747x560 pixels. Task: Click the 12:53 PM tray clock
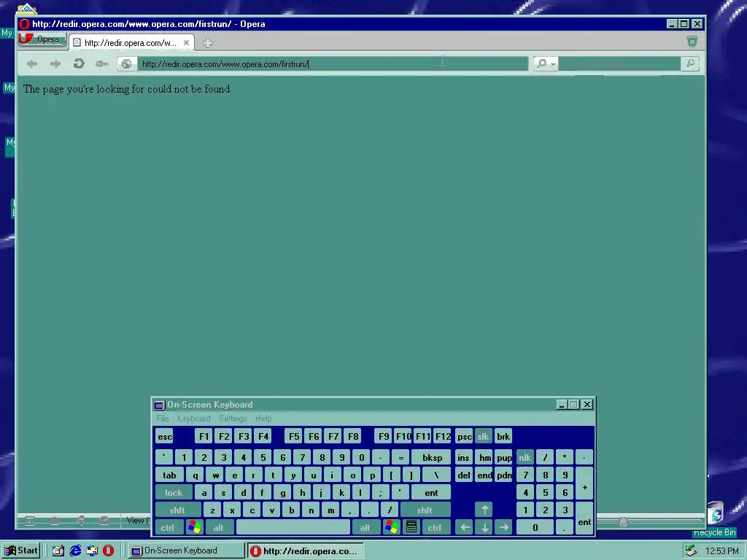[721, 551]
